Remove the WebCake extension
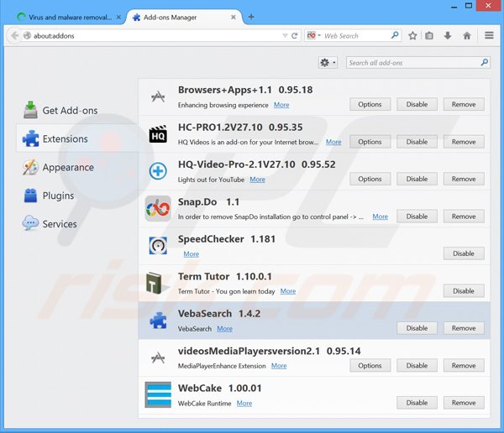This screenshot has width=504, height=433. (464, 403)
